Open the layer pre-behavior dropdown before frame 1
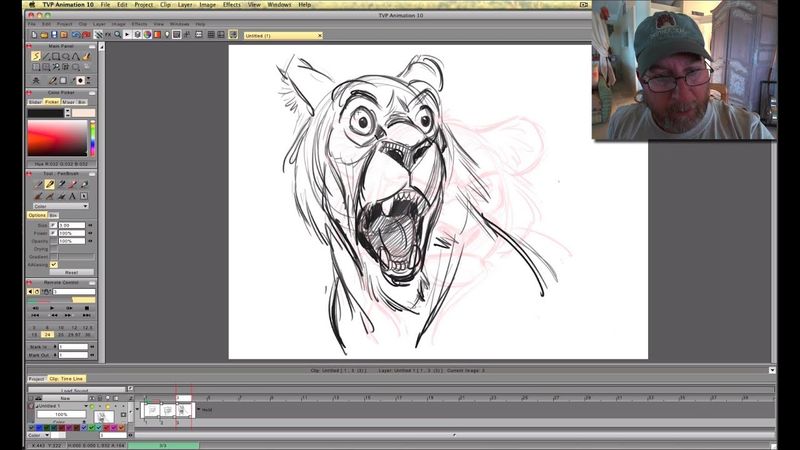The image size is (800, 450). (137, 410)
